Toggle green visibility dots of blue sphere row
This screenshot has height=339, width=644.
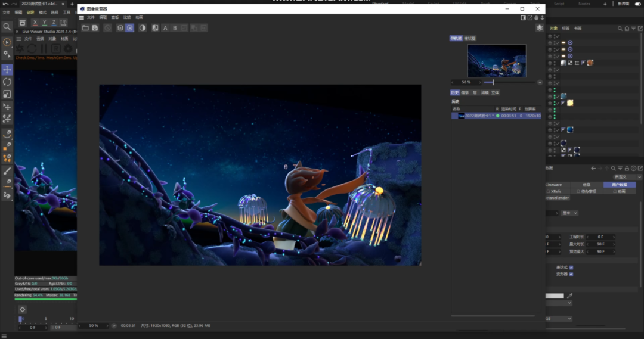tap(555, 130)
